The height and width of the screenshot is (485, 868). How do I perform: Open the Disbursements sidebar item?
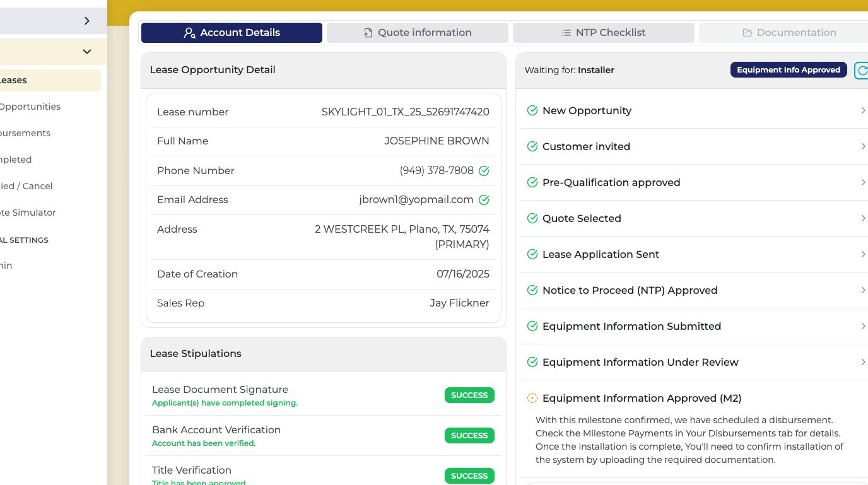point(25,133)
